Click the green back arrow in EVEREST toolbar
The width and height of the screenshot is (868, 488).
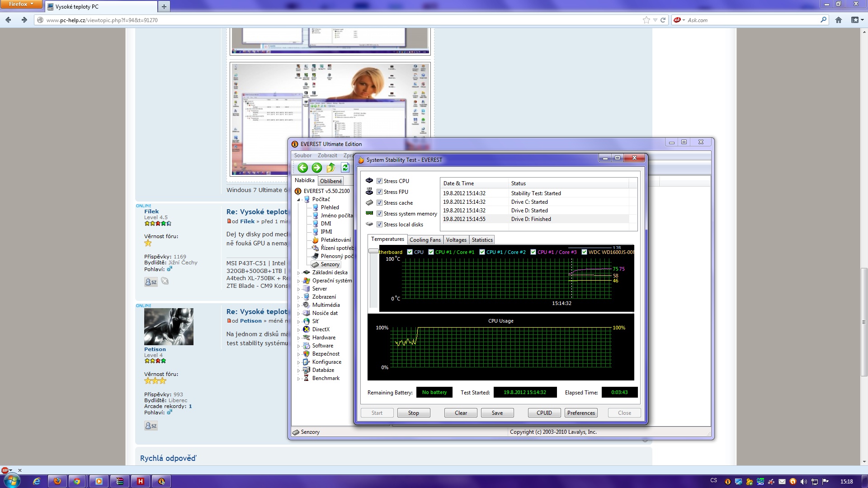point(302,168)
